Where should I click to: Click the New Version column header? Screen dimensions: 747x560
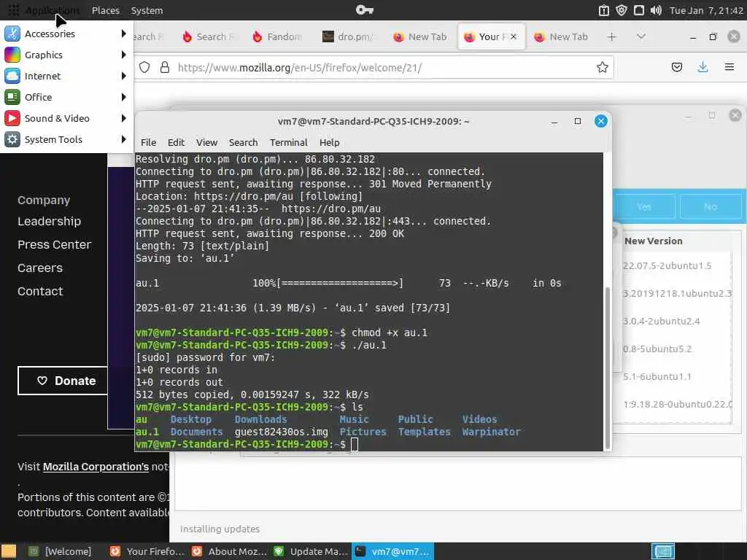pyautogui.click(x=654, y=241)
